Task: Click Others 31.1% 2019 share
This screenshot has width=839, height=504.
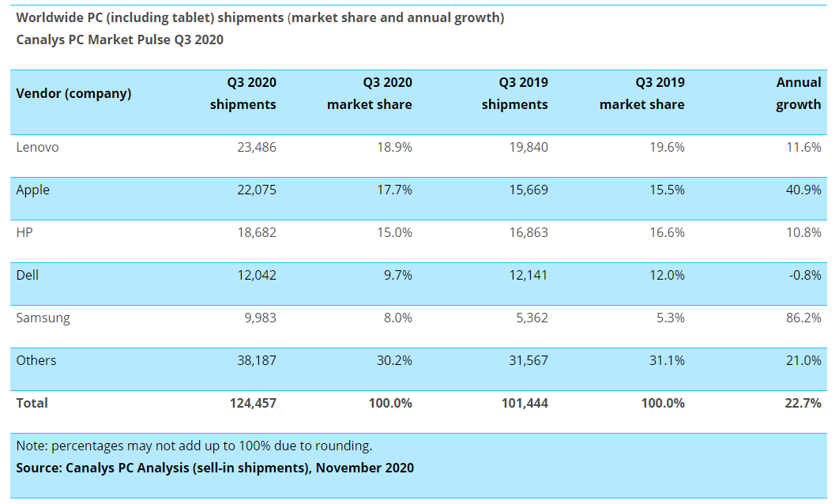Action: (x=668, y=360)
